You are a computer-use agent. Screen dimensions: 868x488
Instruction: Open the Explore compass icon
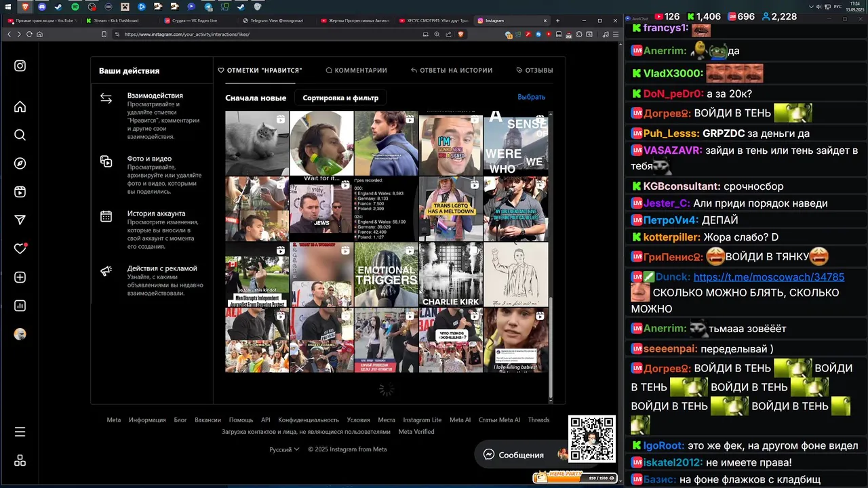pyautogui.click(x=20, y=163)
